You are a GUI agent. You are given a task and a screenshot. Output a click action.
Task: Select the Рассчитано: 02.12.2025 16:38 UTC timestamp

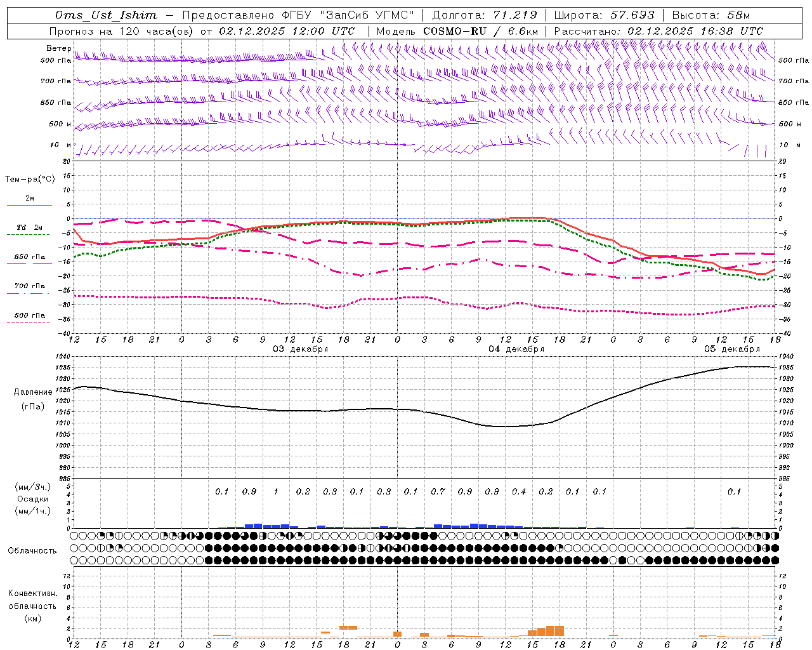[x=658, y=31]
